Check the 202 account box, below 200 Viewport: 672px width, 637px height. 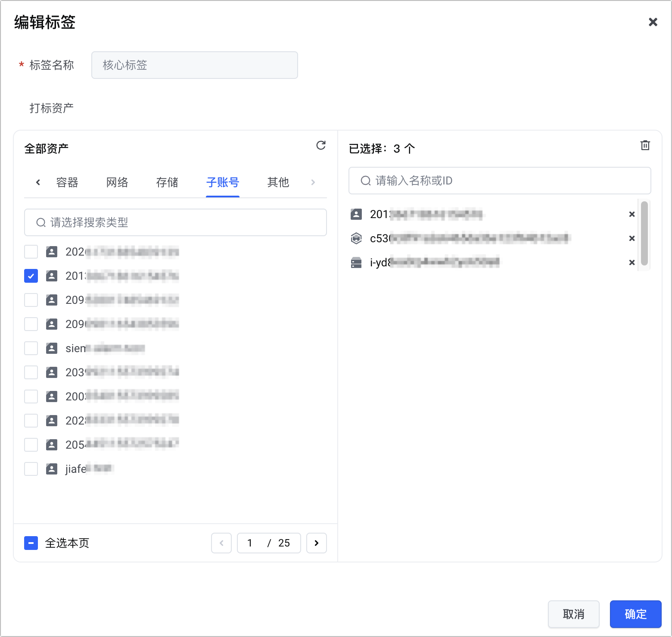tap(31, 421)
